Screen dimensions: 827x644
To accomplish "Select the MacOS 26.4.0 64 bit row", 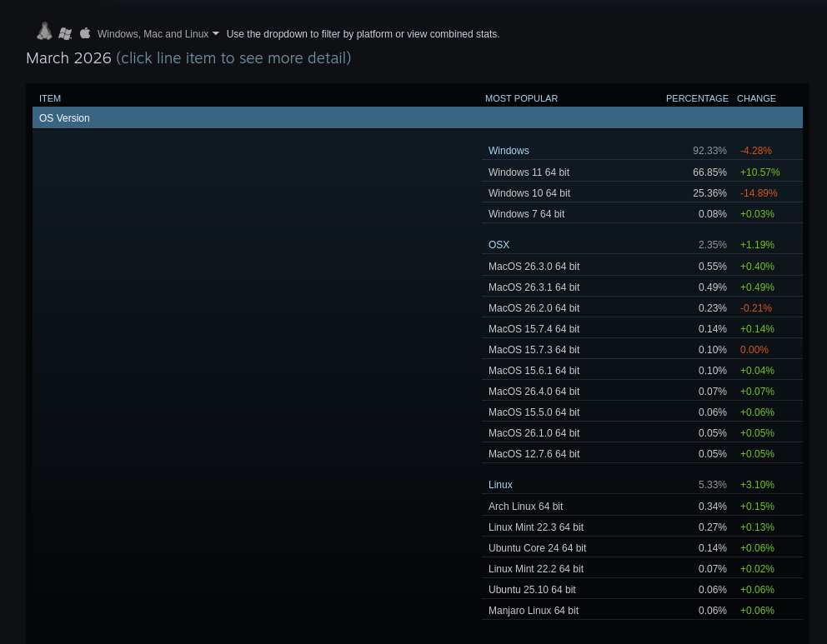I will (642, 392).
